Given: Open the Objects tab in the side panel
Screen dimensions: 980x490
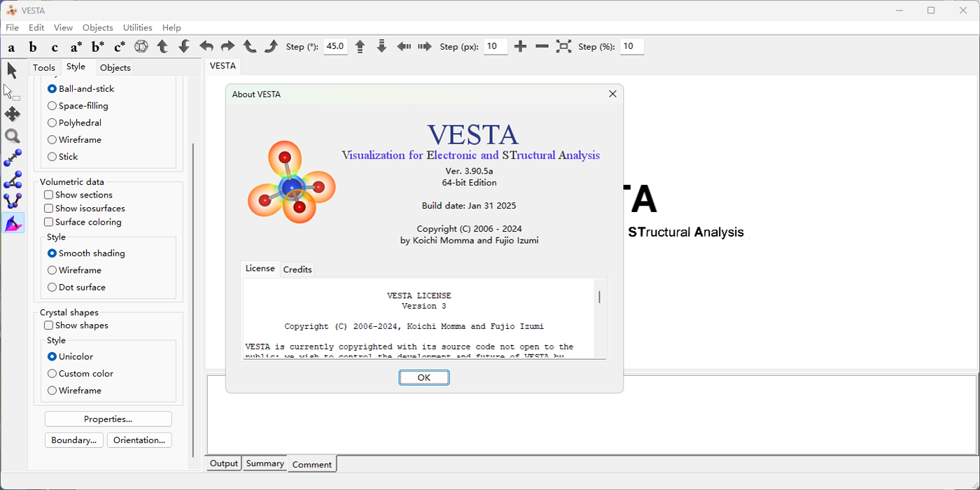Looking at the screenshot, I should point(115,68).
